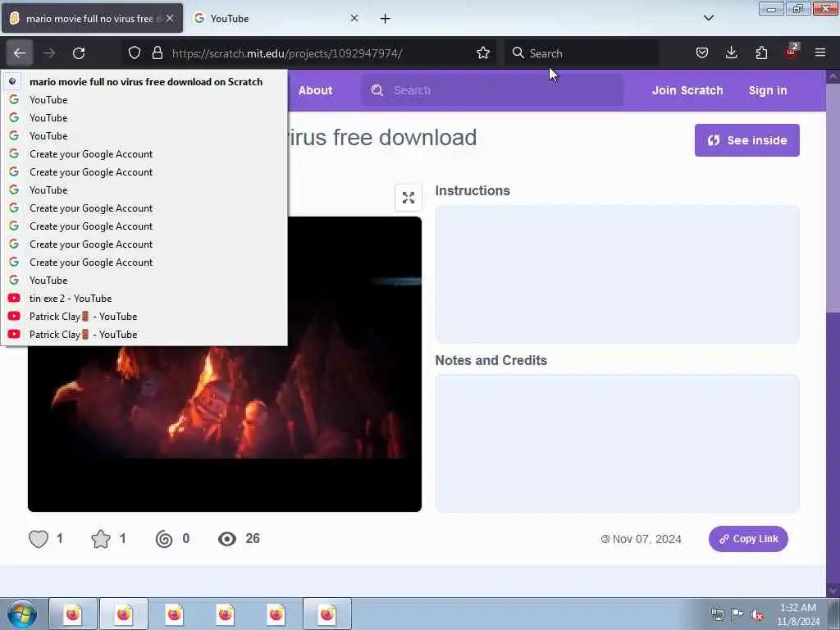Image resolution: width=840 pixels, height=630 pixels.
Task: Open the Action Center flag icon
Action: coord(737,614)
